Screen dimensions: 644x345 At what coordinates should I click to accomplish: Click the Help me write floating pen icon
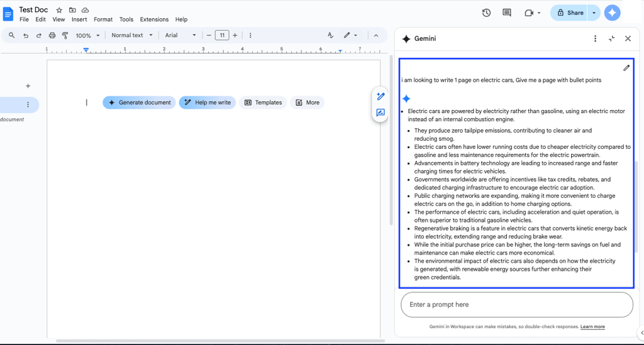coord(380,96)
